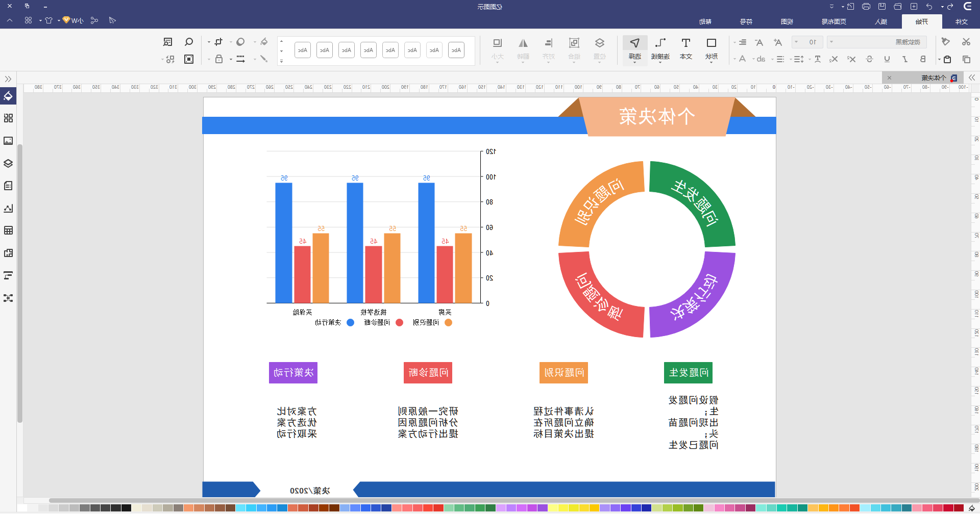The height and width of the screenshot is (514, 980).
Task: Switch to the 符号 Symbol tab
Action: 746,21
